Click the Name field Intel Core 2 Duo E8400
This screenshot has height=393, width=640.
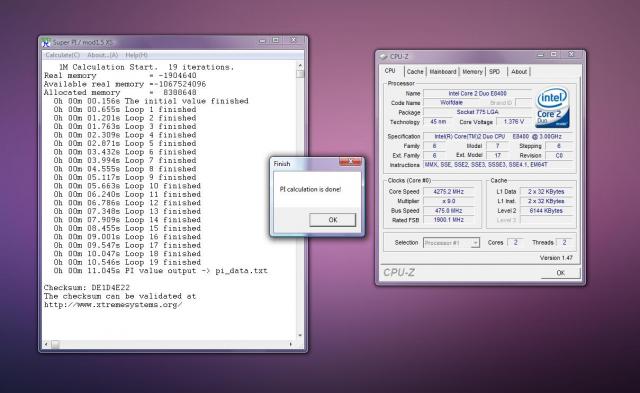click(x=477, y=93)
